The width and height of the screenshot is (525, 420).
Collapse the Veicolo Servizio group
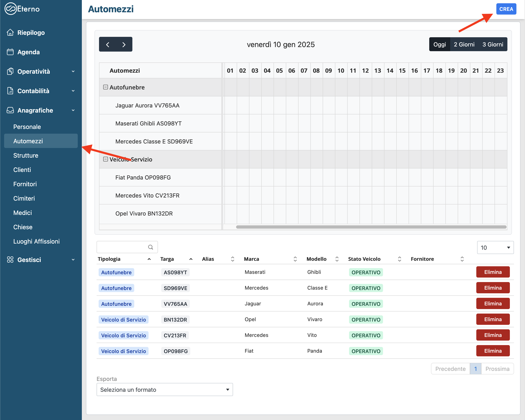pyautogui.click(x=105, y=159)
